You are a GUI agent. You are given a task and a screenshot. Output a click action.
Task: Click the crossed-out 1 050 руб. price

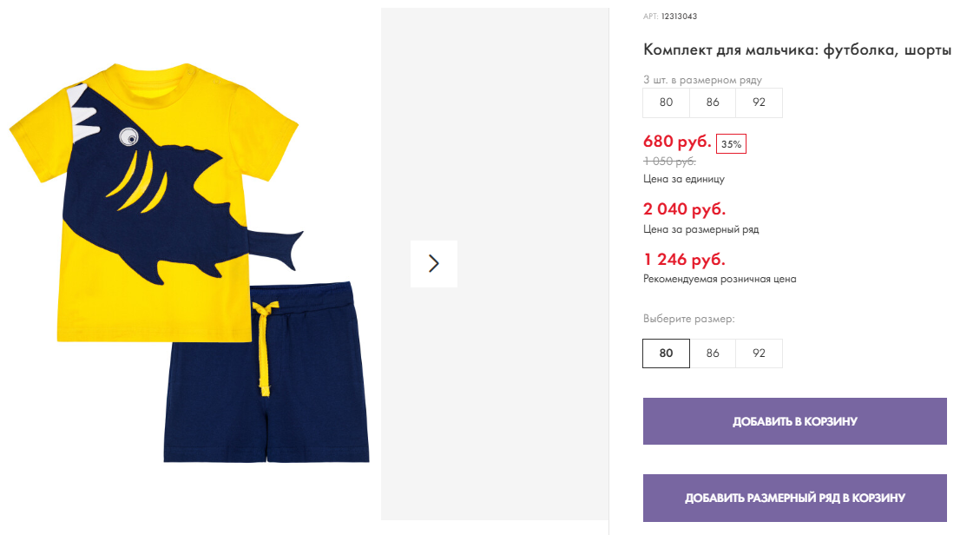pyautogui.click(x=669, y=162)
